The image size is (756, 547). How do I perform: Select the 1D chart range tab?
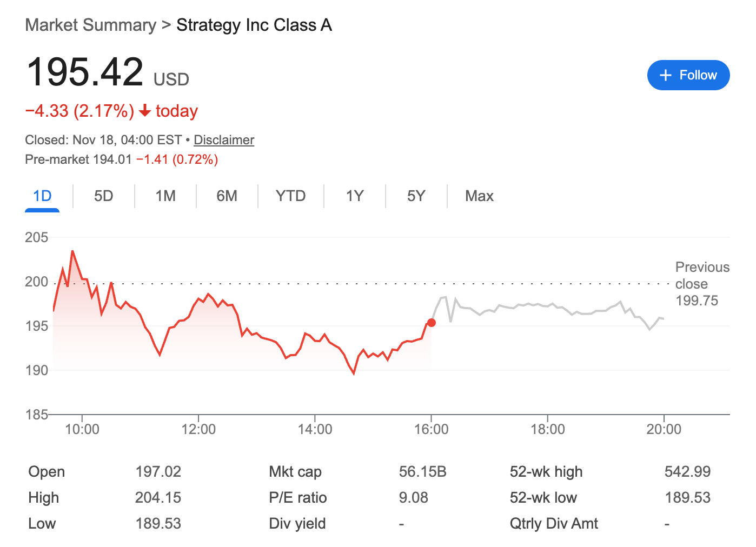pyautogui.click(x=42, y=196)
